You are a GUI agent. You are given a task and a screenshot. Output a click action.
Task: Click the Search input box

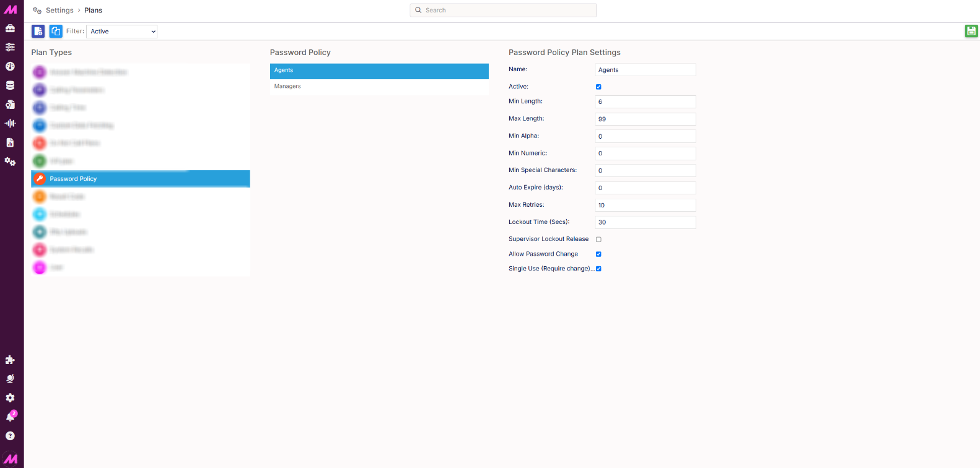503,10
